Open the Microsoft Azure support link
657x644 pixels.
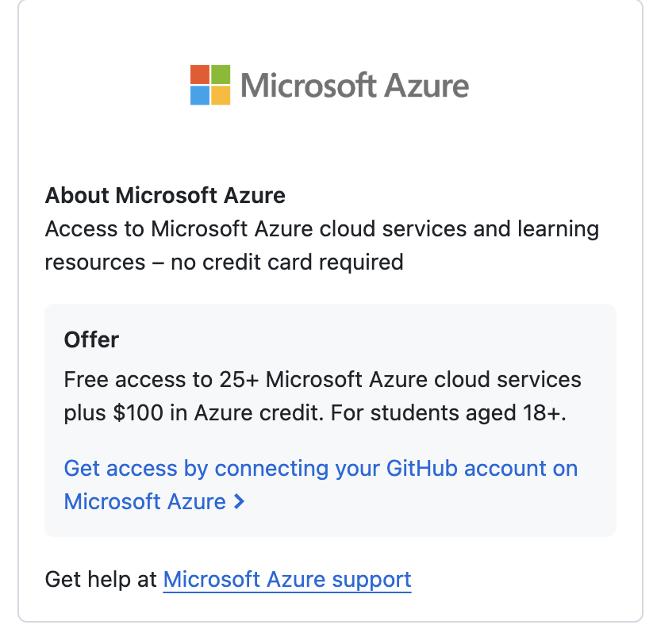coord(287,580)
